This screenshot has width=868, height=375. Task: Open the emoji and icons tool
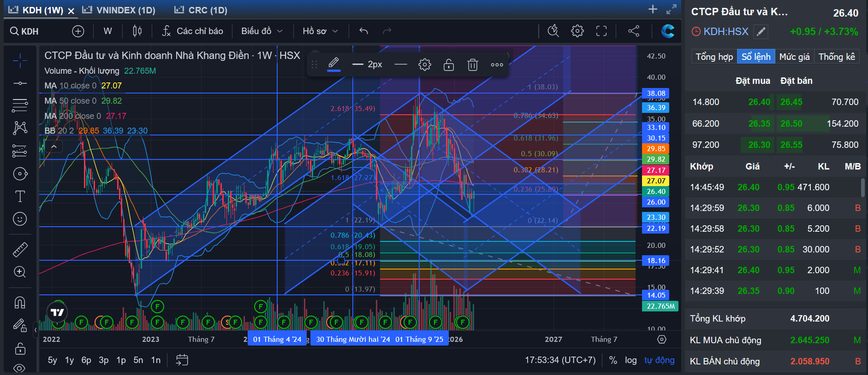[20, 219]
